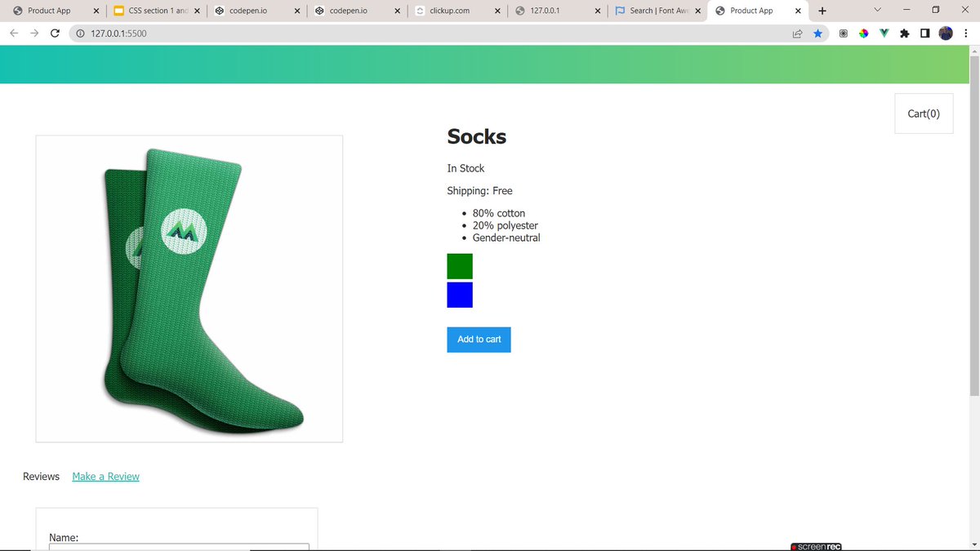Viewport: 980px width, 551px height.
Task: Close the first Product App tab
Action: tap(96, 11)
